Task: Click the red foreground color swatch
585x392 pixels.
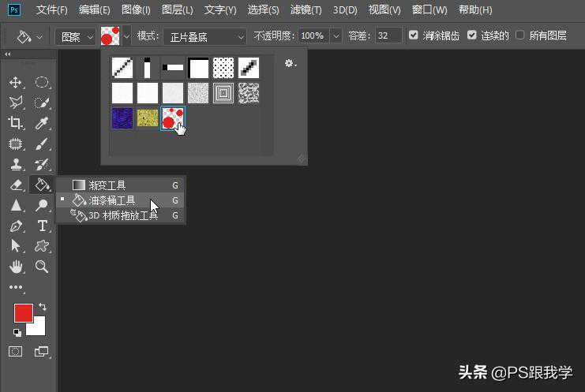Action: click(x=23, y=313)
